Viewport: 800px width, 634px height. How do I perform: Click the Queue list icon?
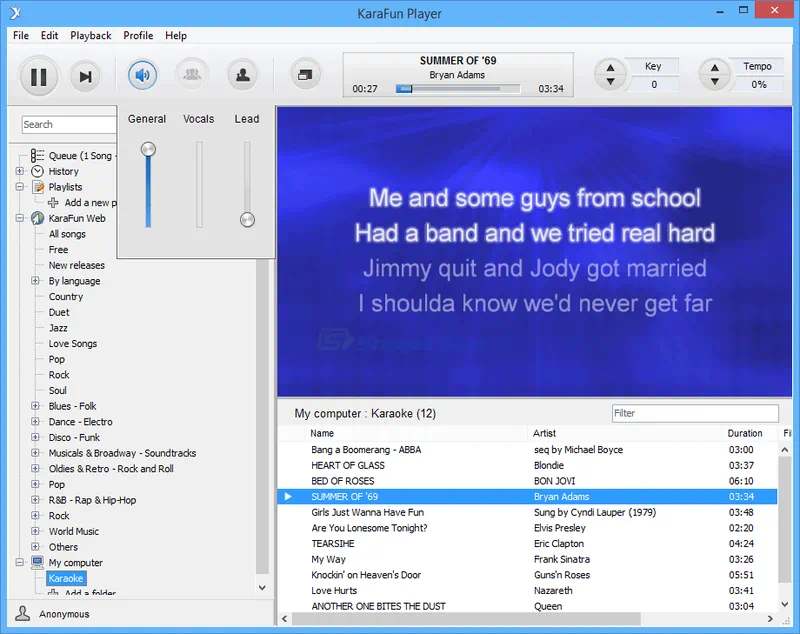[37, 156]
